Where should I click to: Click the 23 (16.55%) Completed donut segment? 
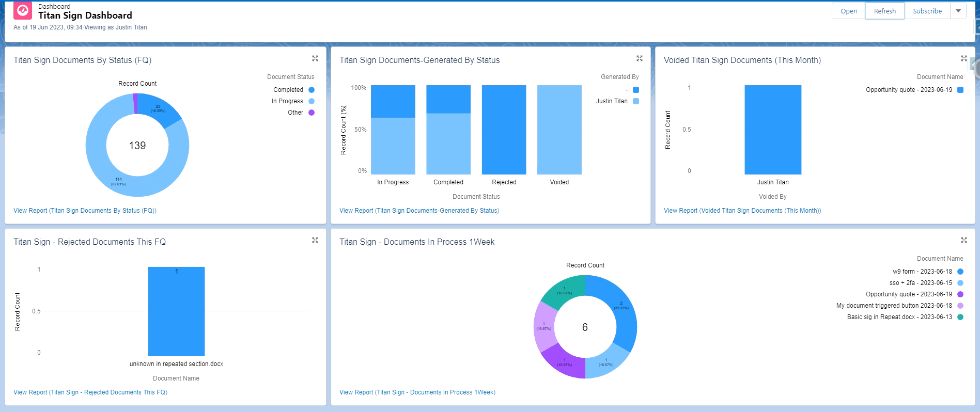coord(158,108)
